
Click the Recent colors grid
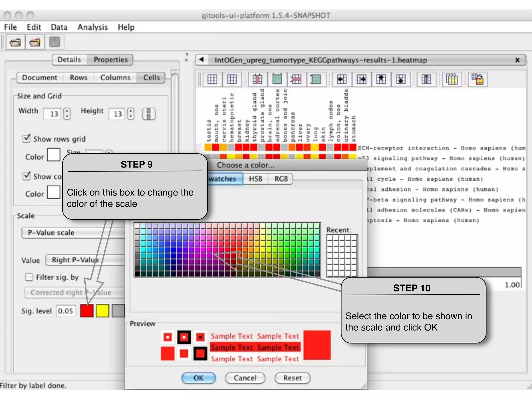tap(342, 255)
